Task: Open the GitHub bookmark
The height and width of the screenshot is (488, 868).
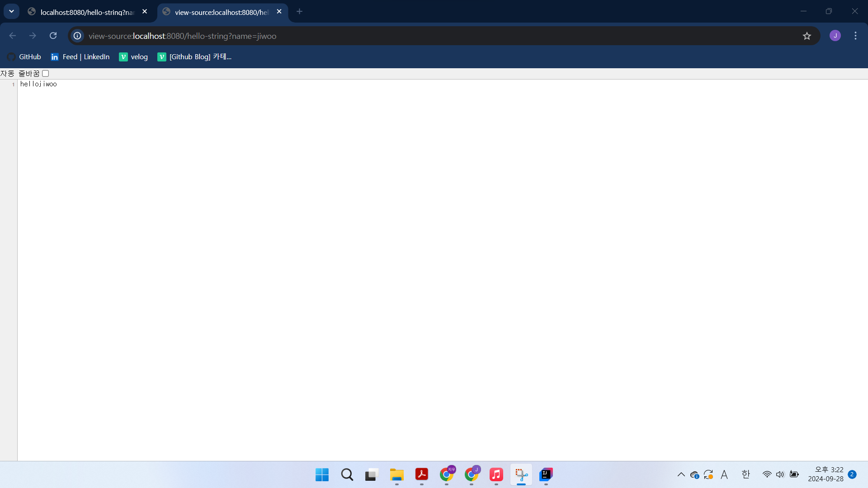Action: point(24,56)
